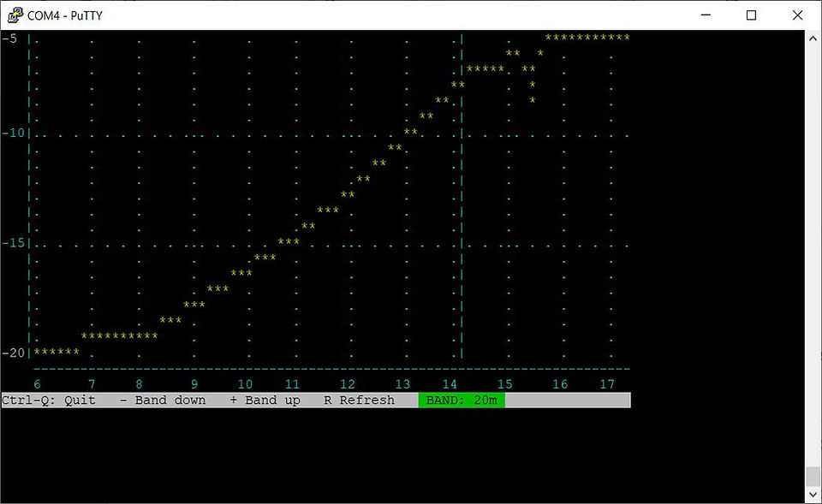This screenshot has height=504, width=822.
Task: Click the scrollbar down arrow
Action: 813,494
